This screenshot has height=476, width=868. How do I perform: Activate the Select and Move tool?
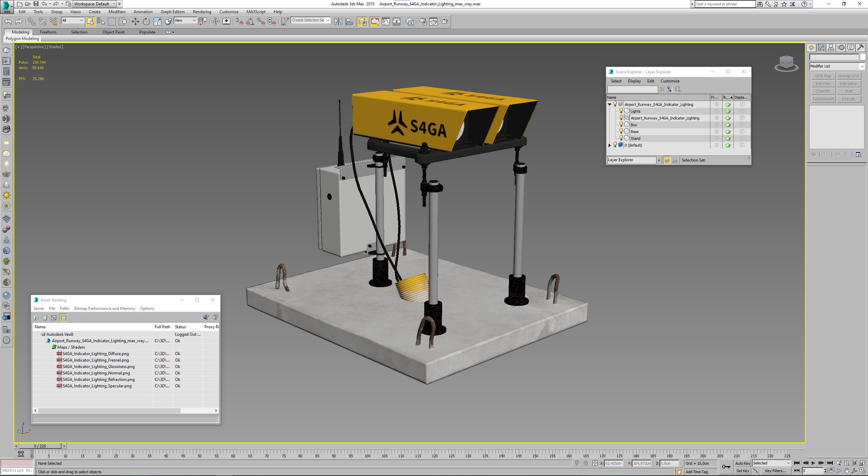[x=135, y=22]
